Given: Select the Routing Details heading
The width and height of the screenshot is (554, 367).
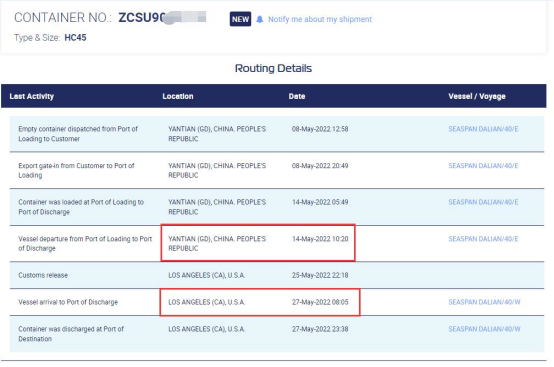Looking at the screenshot, I should click(x=273, y=68).
